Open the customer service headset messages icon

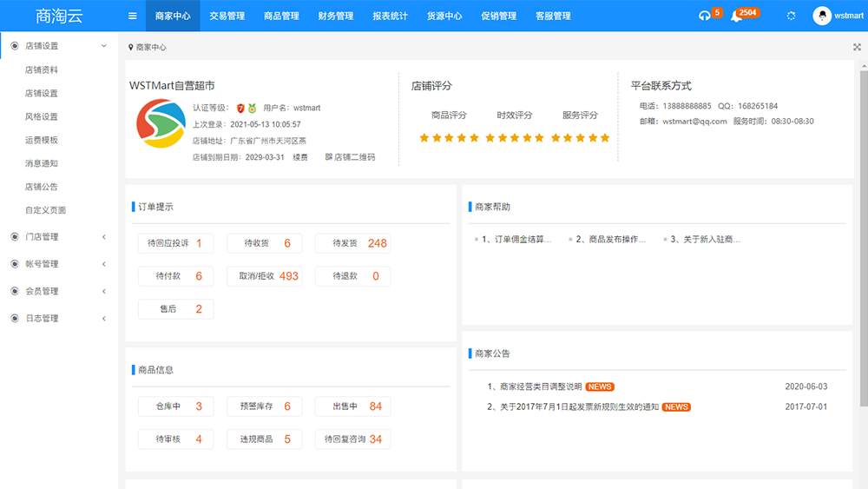(x=704, y=16)
